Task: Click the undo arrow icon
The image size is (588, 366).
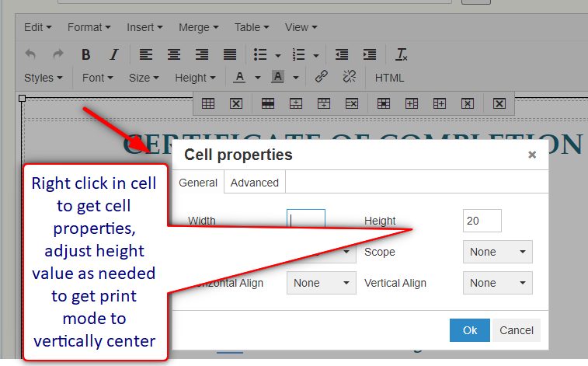Action: [x=30, y=54]
